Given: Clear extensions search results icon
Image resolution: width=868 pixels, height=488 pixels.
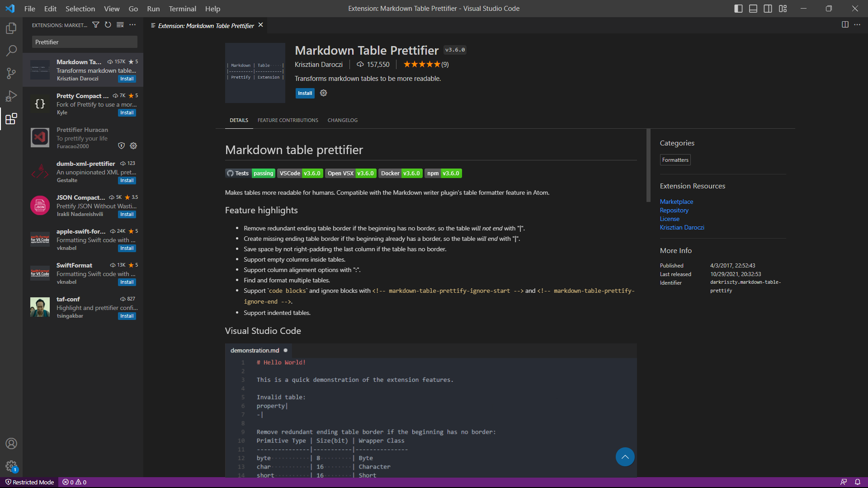Looking at the screenshot, I should click(x=120, y=25).
